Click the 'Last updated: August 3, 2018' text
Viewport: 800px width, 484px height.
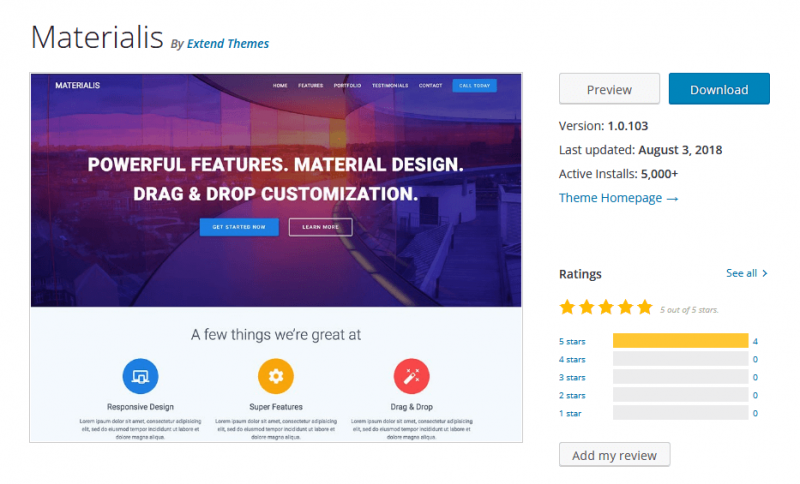coord(640,150)
